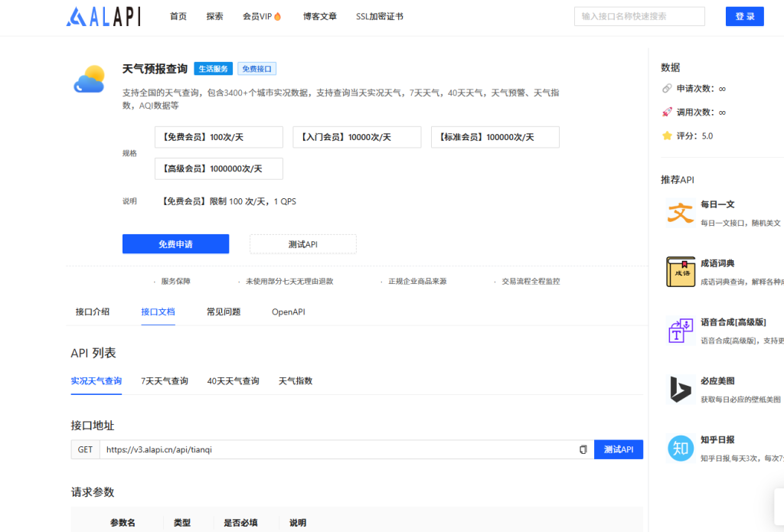
Task: Click the blue 测试API button beside the URL
Action: point(619,449)
